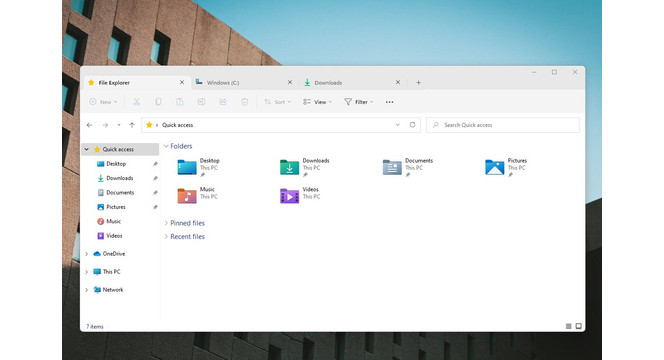Click the Search Quick access field
Image resolution: width=664 pixels, height=360 pixels.
point(503,125)
